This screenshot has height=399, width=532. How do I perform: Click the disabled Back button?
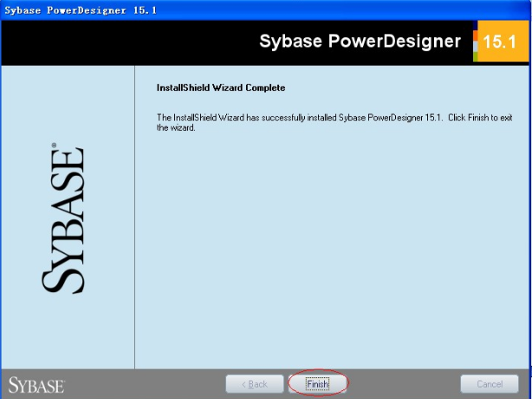255,384
